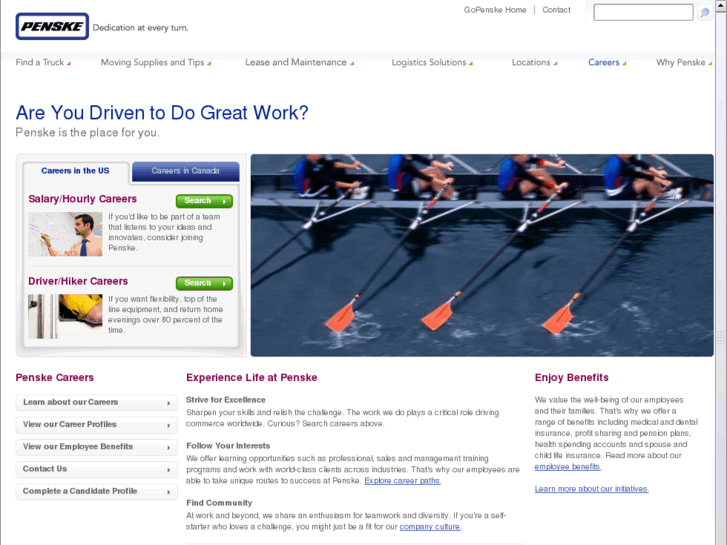Follow the Explore career paths link
727x545 pixels.
(402, 481)
